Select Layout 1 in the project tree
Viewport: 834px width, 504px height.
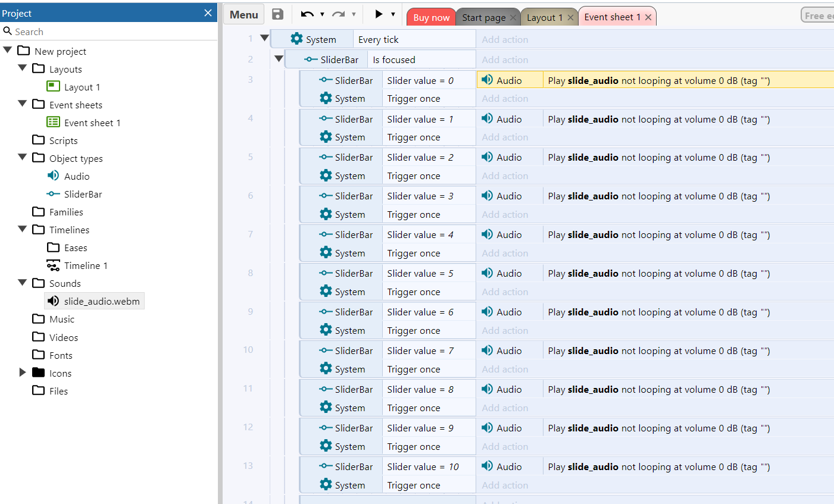pos(82,87)
